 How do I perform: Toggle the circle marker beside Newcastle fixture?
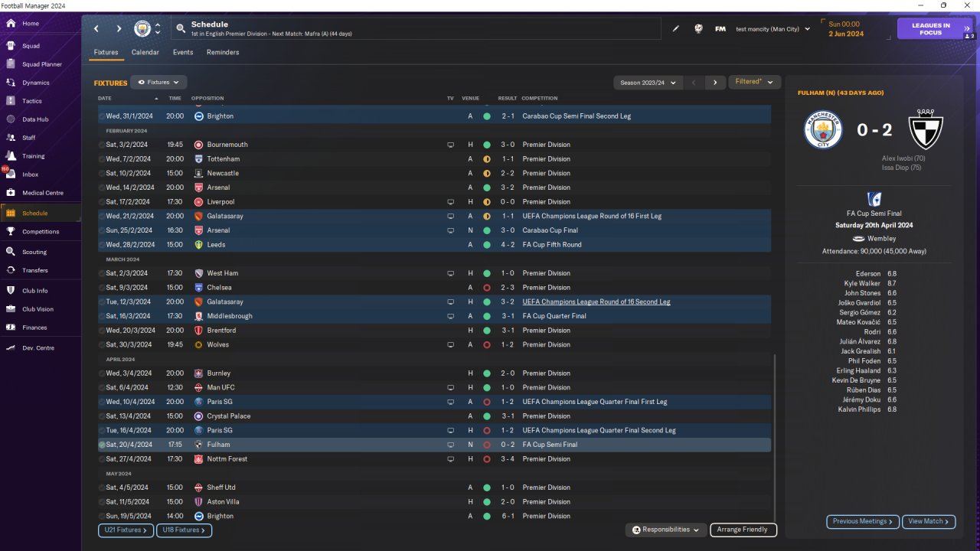click(102, 174)
